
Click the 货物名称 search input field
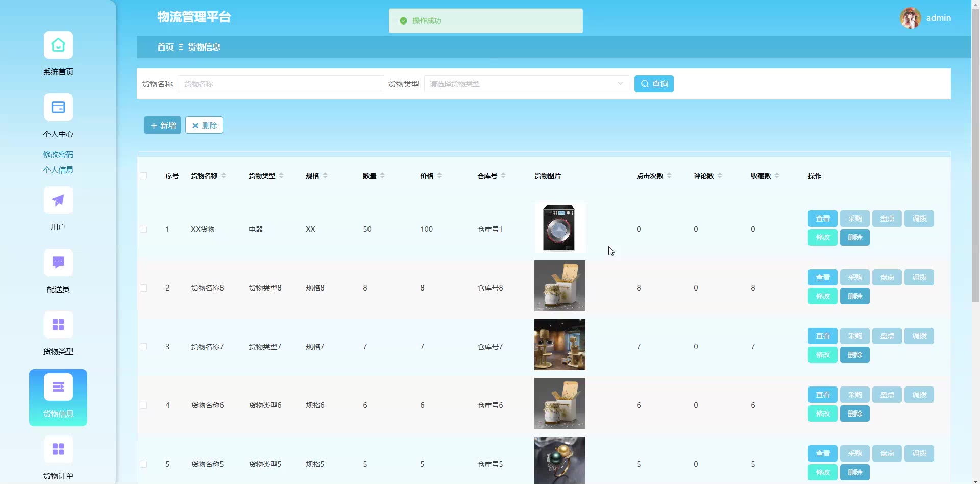coord(280,84)
